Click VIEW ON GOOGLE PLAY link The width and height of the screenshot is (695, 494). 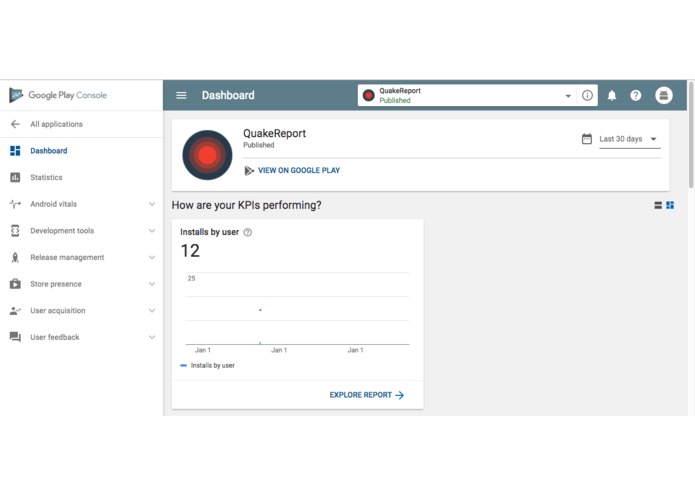pyautogui.click(x=299, y=171)
